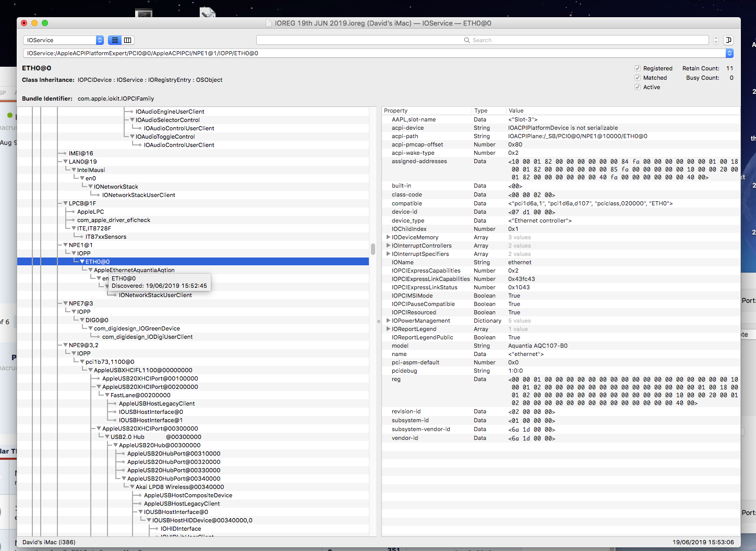This screenshot has width=756, height=551.
Task: Expand the IODeviceMemory property
Action: click(388, 237)
